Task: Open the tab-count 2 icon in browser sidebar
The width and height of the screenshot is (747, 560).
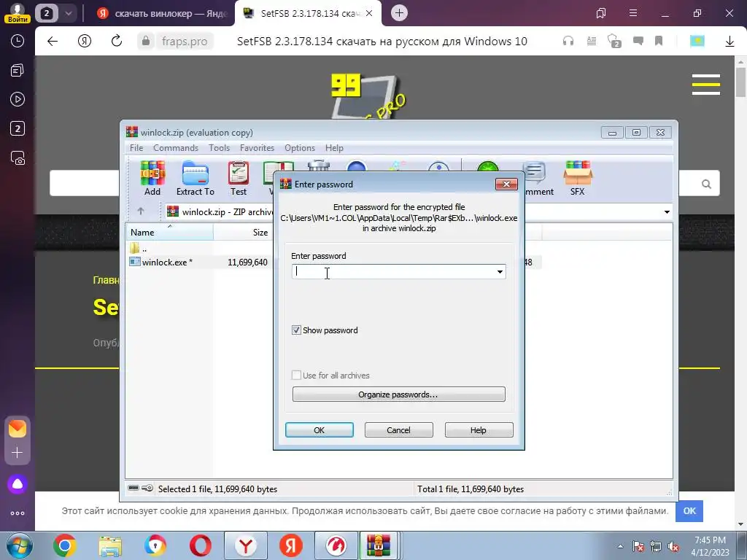Action: (18, 128)
